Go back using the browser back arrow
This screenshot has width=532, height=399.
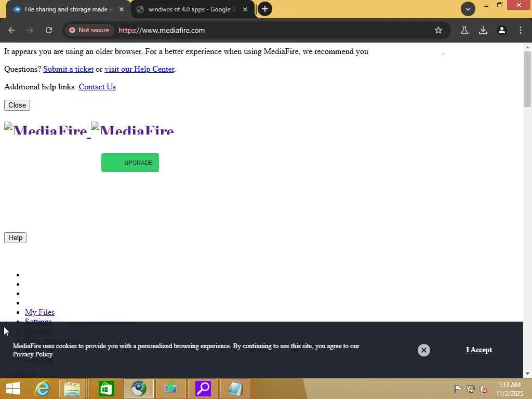click(11, 30)
